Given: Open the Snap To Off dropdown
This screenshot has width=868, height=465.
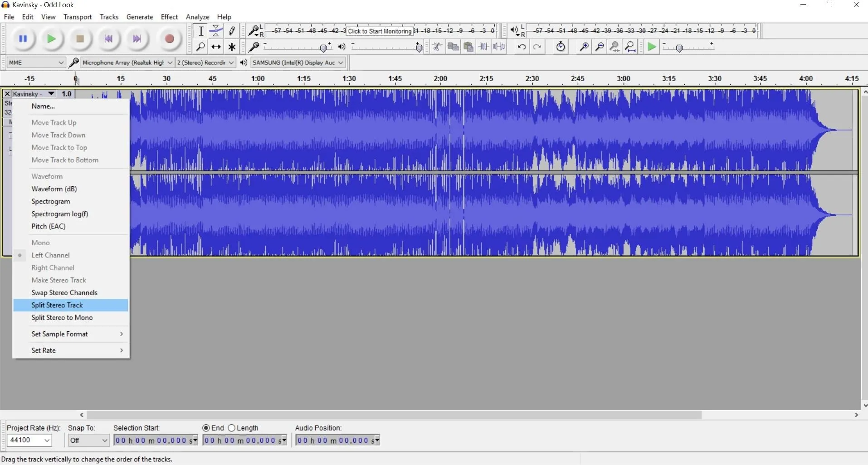Looking at the screenshot, I should 89,440.
